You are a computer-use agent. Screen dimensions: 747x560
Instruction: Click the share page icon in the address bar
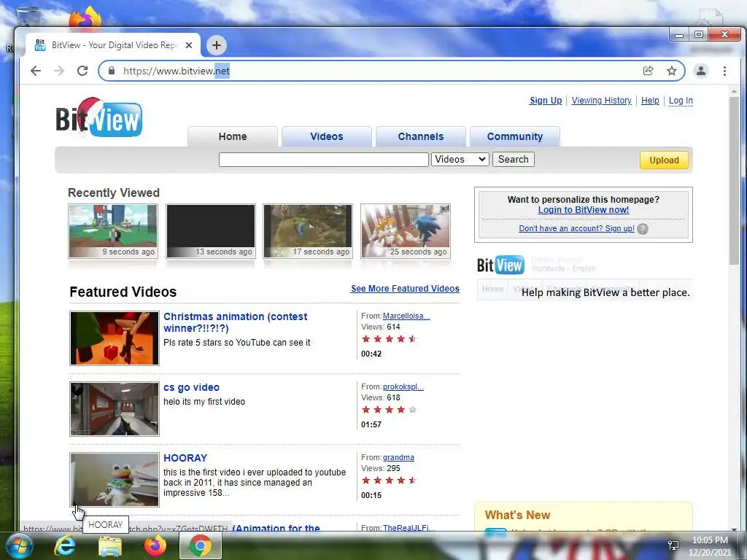(x=648, y=71)
